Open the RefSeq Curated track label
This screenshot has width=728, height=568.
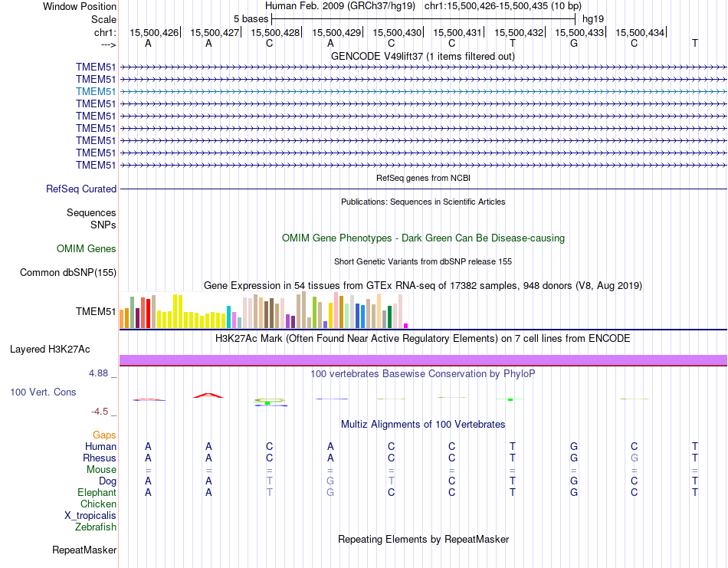tap(81, 189)
